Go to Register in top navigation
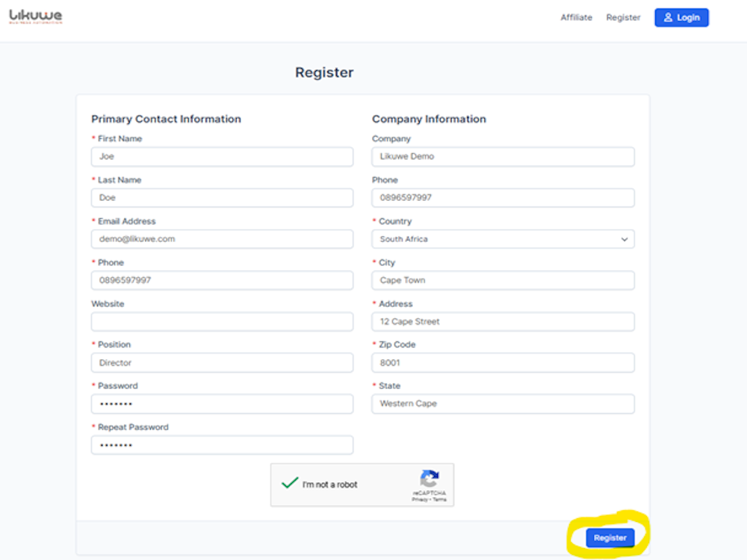Screen dimensions: 747x560 point(623,17)
